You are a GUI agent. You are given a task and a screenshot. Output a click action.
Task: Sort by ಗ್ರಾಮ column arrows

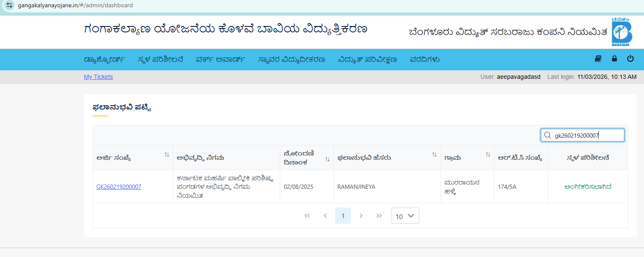click(488, 155)
